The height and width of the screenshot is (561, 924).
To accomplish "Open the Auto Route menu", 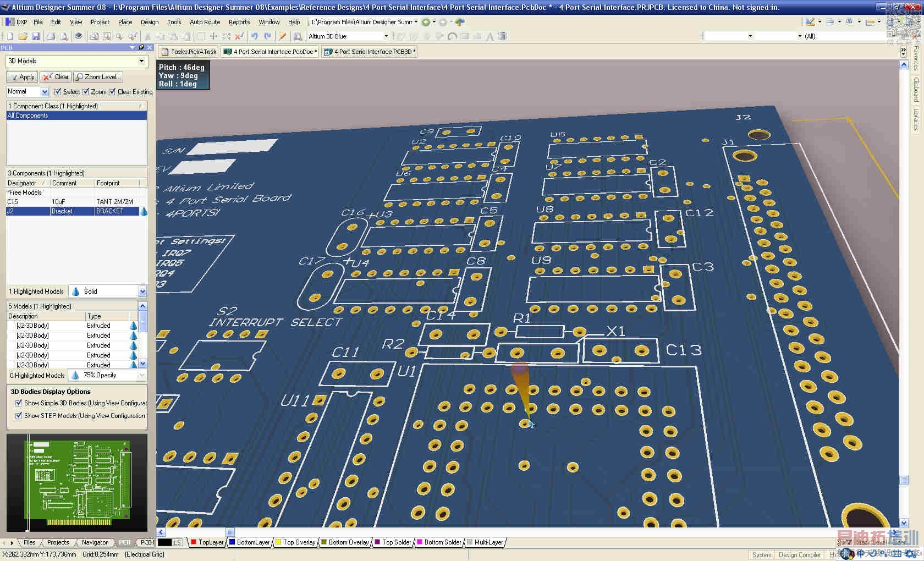I will pyautogui.click(x=205, y=22).
